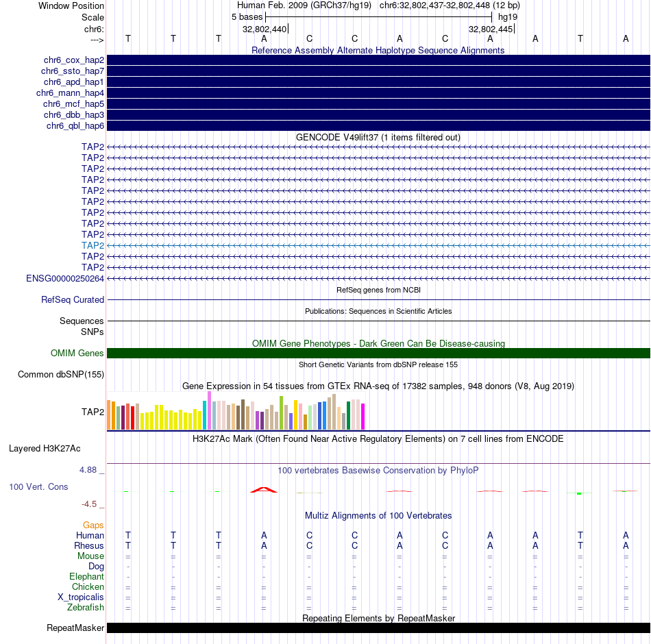Image resolution: width=651 pixels, height=644 pixels.
Task: Click the Human Feb. 2009 (GRCh37/hg19) assembly text
Action: click(304, 5)
